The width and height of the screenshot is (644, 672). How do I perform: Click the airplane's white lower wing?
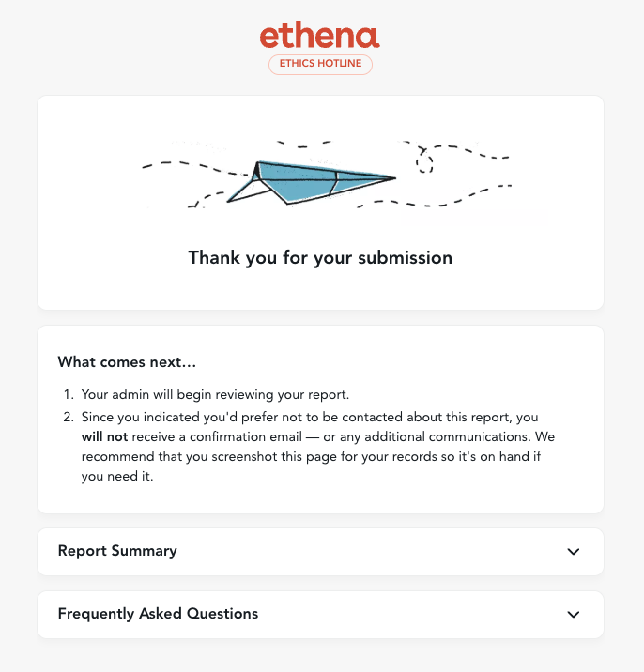252,192
